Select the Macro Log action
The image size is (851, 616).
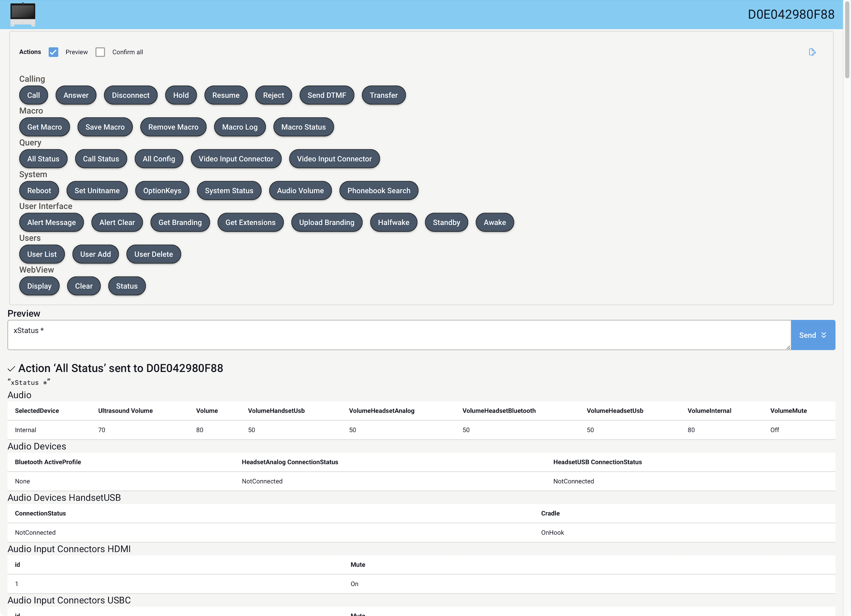240,127
